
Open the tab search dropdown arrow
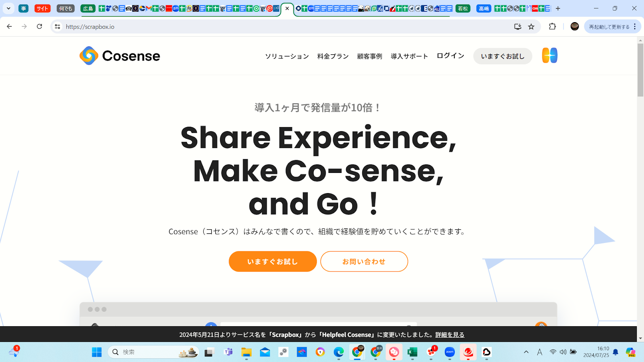tap(8, 8)
